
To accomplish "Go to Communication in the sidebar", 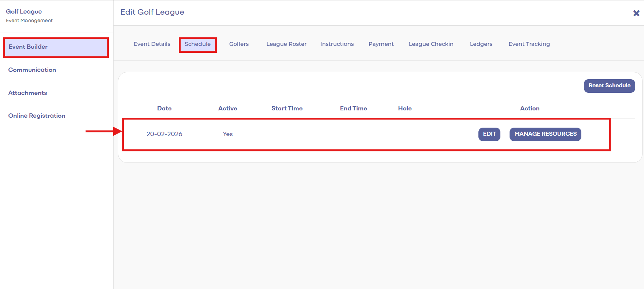I will 32,70.
